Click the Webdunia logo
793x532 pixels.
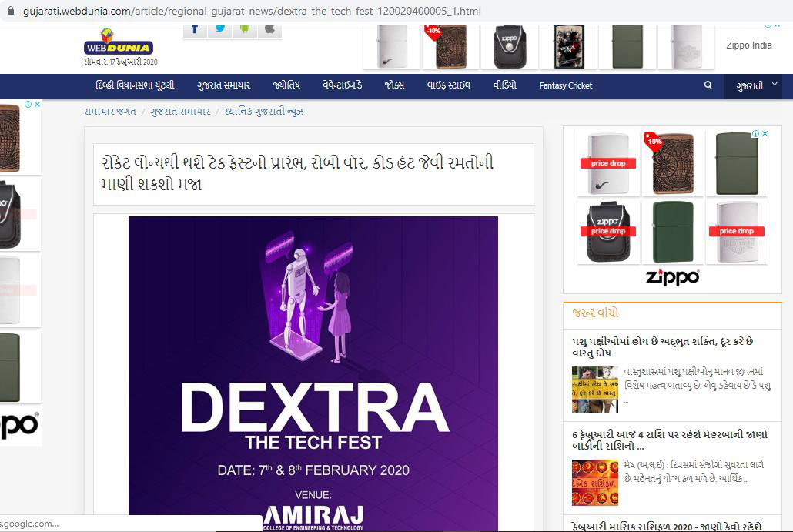pyautogui.click(x=119, y=42)
